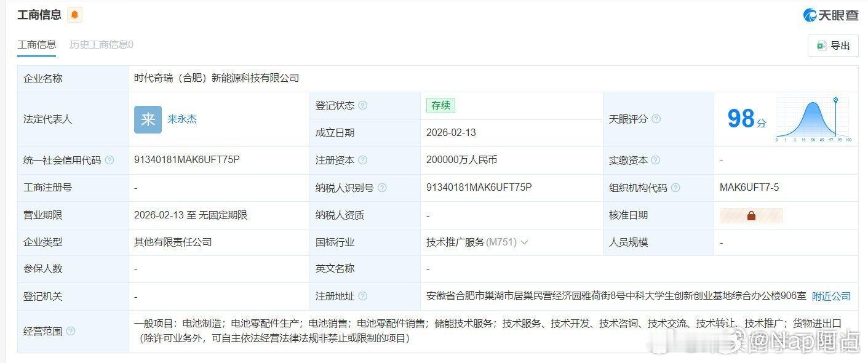Click help icon next to 注册资本
The height and width of the screenshot is (363, 868).
click(362, 160)
